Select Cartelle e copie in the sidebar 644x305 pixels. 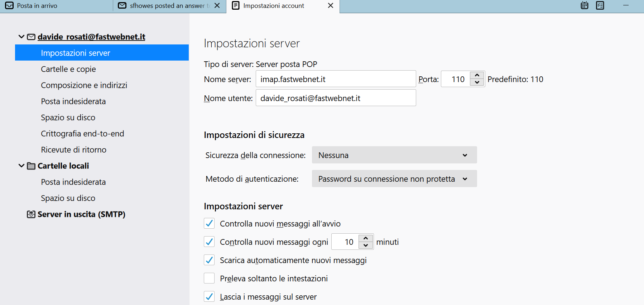pos(68,69)
